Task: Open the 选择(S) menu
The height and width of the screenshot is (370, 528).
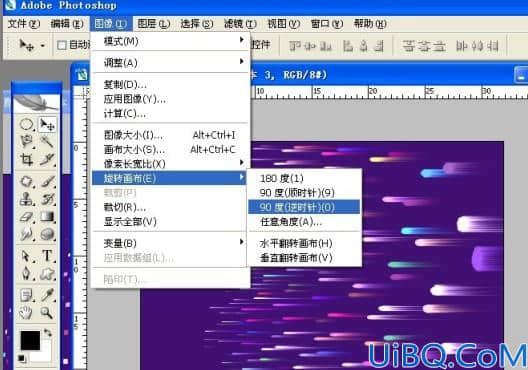Action: coord(197,24)
